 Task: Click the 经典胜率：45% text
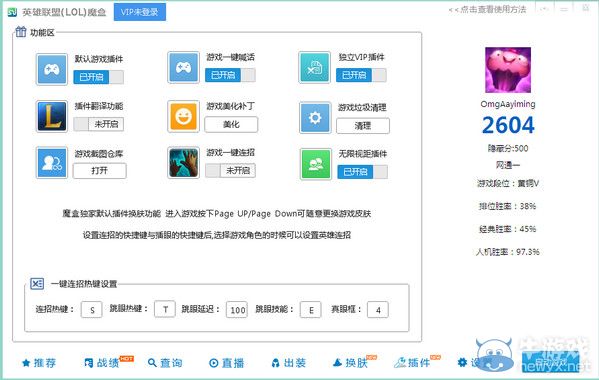[508, 229]
